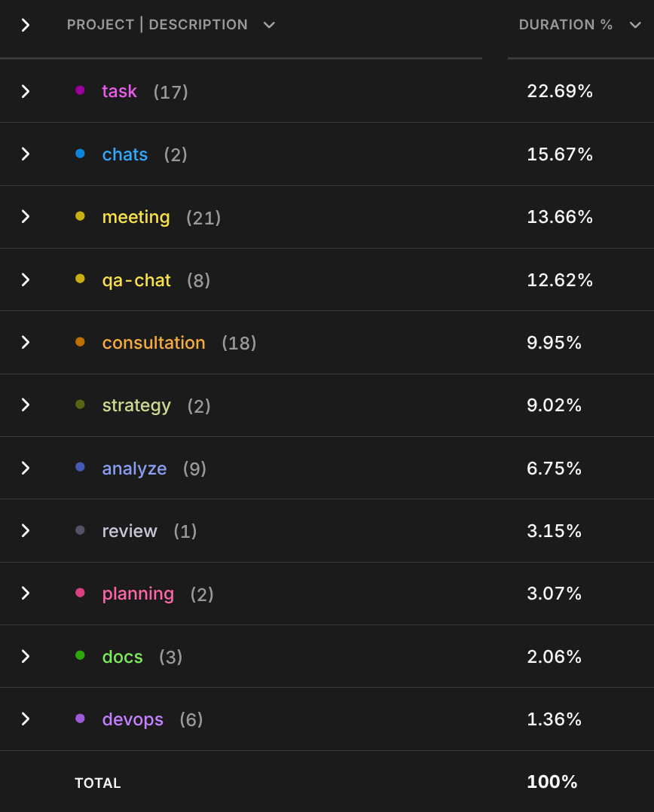Expand the chats project row
This screenshot has height=812, width=654.
26,154
